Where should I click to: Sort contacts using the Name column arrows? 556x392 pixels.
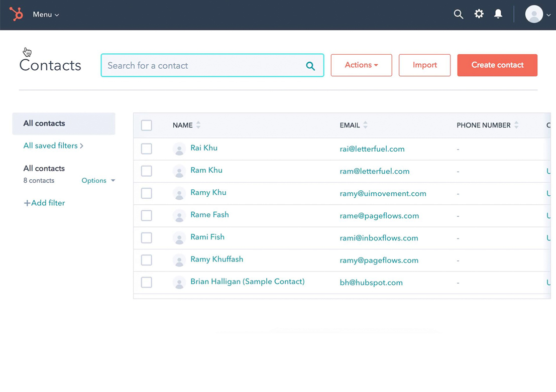(x=198, y=125)
